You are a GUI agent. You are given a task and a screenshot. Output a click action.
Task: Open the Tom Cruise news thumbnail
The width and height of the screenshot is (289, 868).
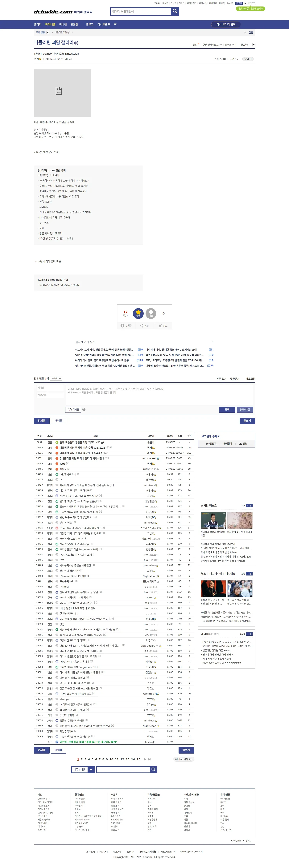pos(240,589)
